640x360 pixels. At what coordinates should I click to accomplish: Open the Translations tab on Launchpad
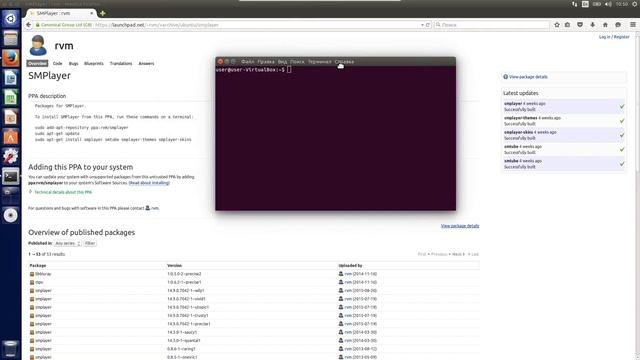121,63
